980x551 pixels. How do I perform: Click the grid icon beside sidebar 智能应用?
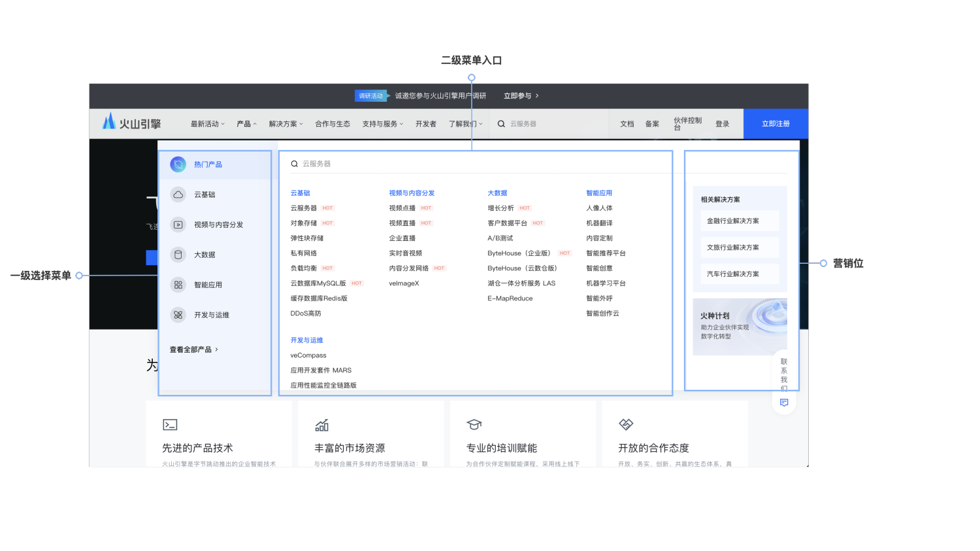(178, 285)
